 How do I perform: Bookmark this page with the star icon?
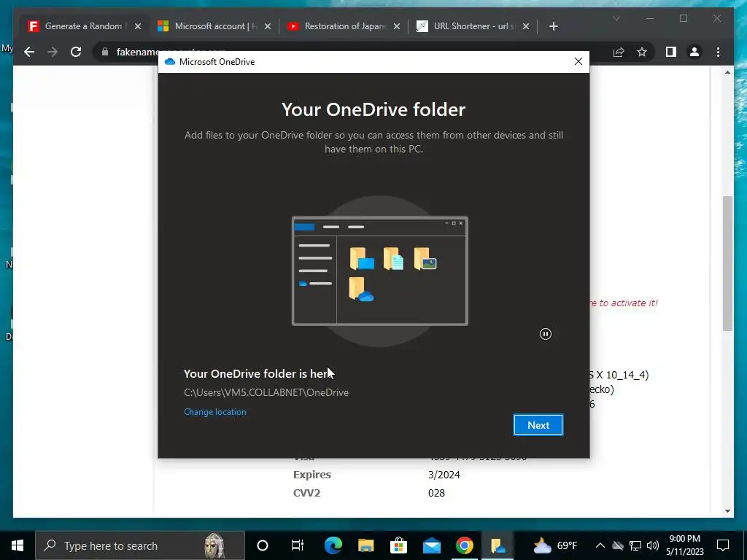(x=642, y=52)
